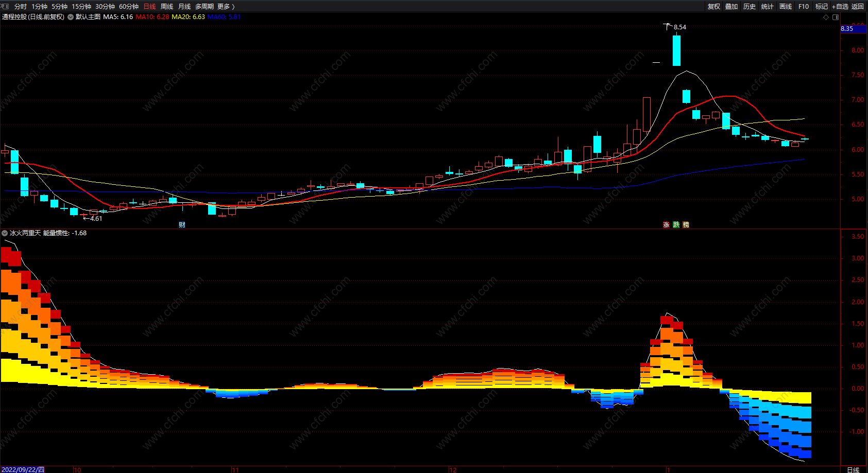This screenshot has height=473, width=868.
Task: Click the 4.61 low price label
Action: coord(96,219)
